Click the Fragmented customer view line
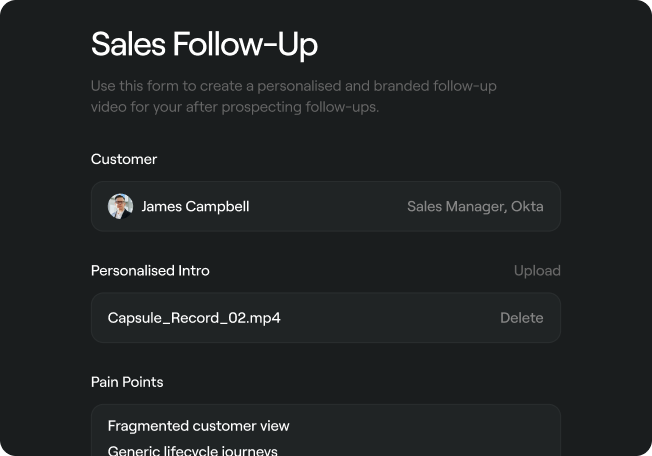This screenshot has width=652, height=456. pos(198,426)
